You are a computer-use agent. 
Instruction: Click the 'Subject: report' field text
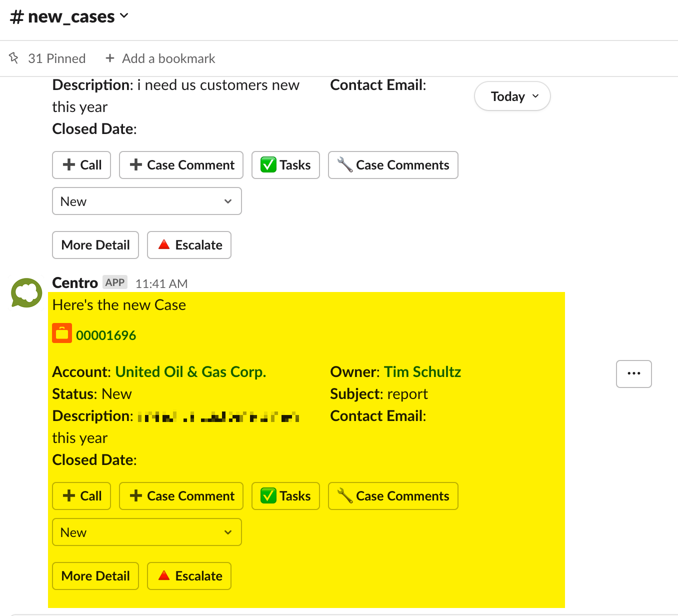tap(379, 394)
